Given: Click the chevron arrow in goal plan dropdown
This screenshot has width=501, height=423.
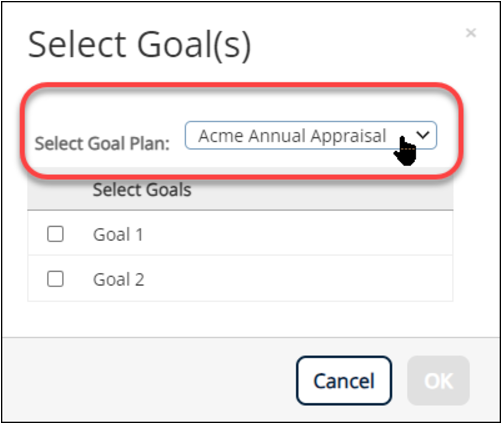Looking at the screenshot, I should tap(423, 135).
